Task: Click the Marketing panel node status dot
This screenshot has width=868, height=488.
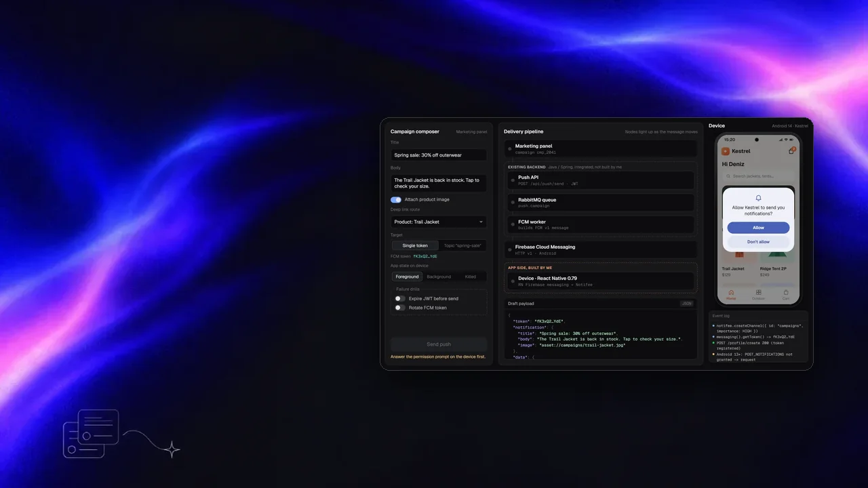Action: [510, 148]
